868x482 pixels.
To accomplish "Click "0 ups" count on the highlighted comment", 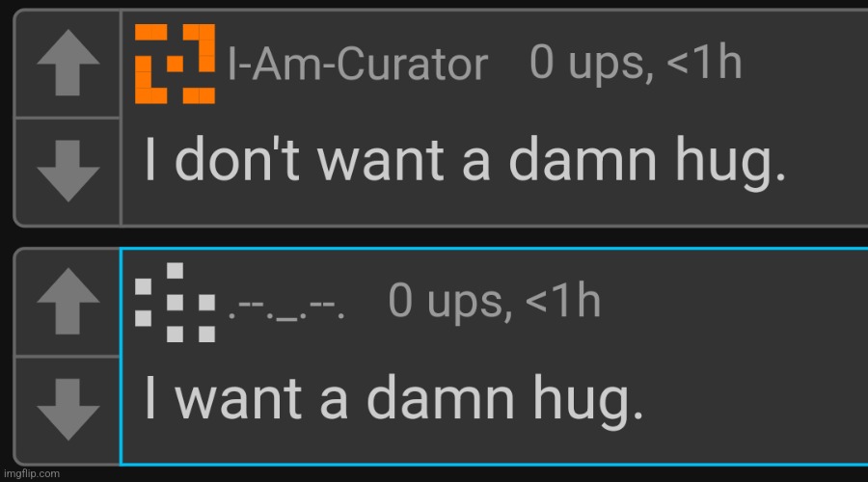I will 447,303.
